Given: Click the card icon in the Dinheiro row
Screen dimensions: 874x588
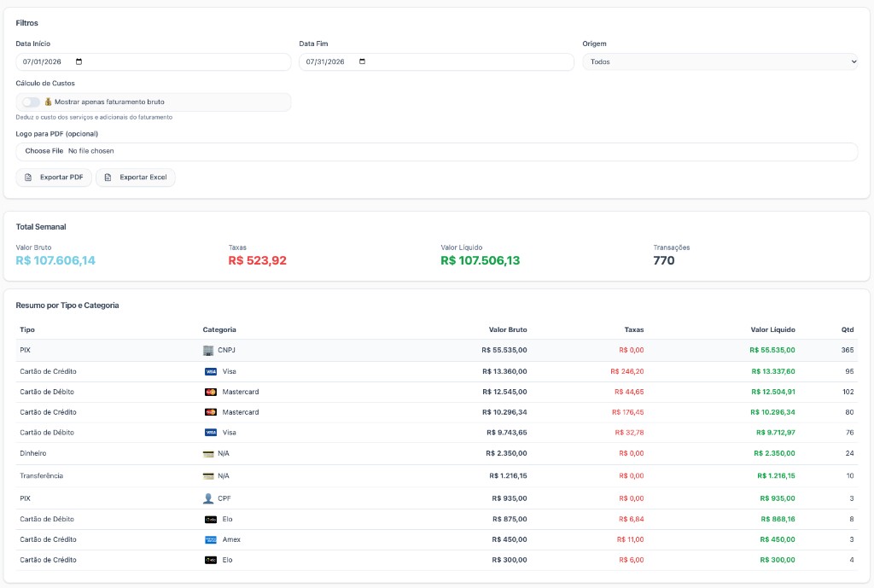Looking at the screenshot, I should [208, 454].
